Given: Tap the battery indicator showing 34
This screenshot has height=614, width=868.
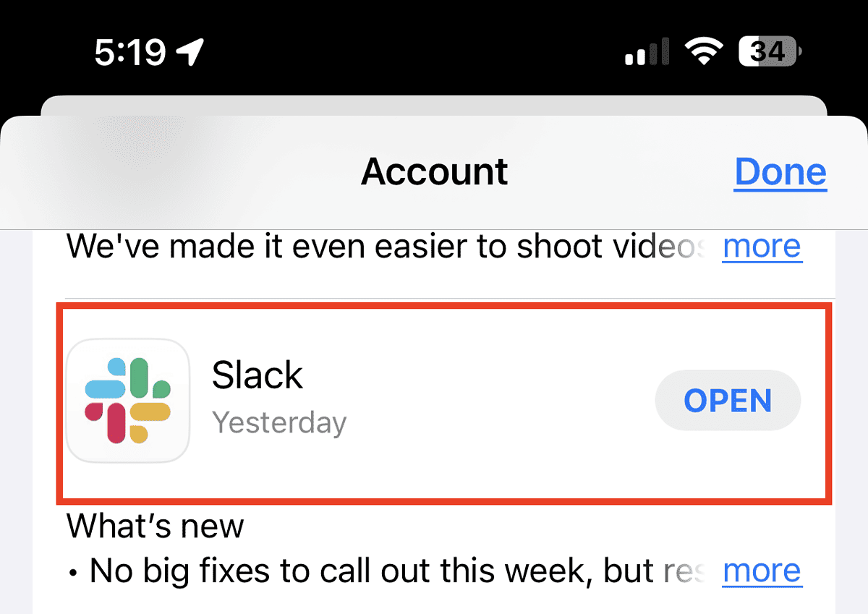Looking at the screenshot, I should 768,51.
